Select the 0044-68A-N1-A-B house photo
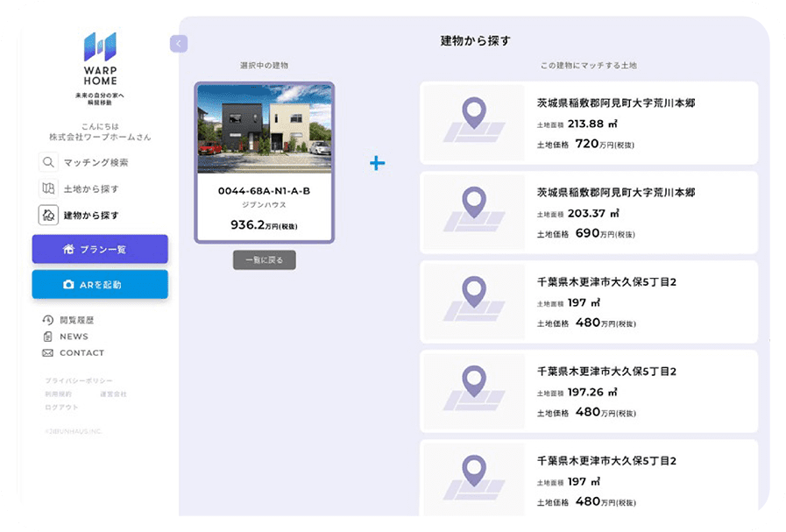Screen dimensions: 786x532 (264, 131)
